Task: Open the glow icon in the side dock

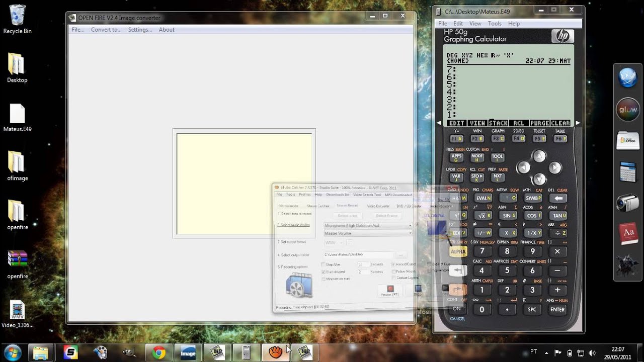Action: tap(627, 110)
